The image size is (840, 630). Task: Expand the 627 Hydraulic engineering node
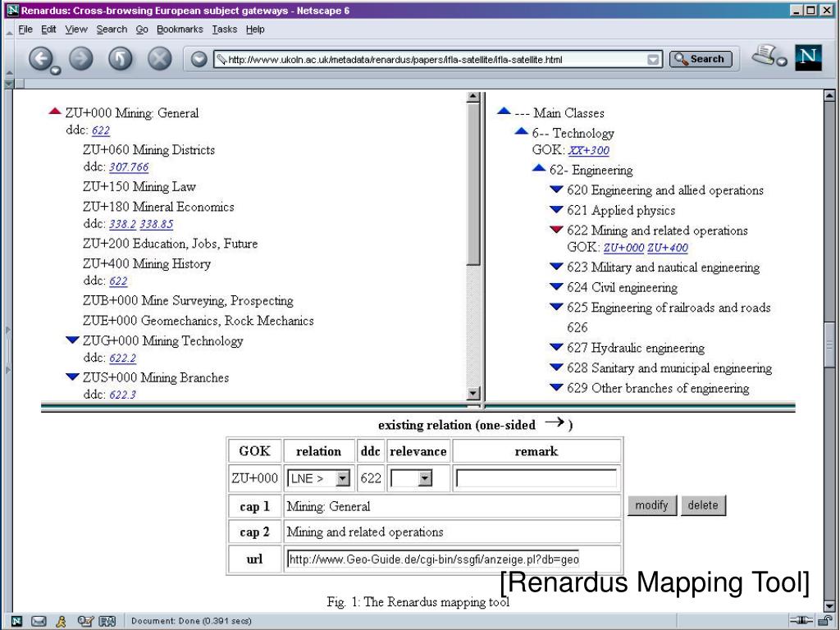coord(557,347)
